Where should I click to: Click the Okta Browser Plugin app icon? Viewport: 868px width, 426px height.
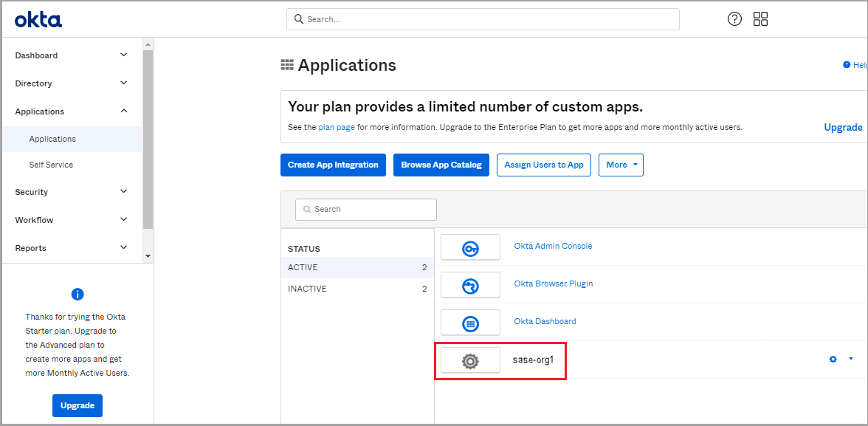470,284
